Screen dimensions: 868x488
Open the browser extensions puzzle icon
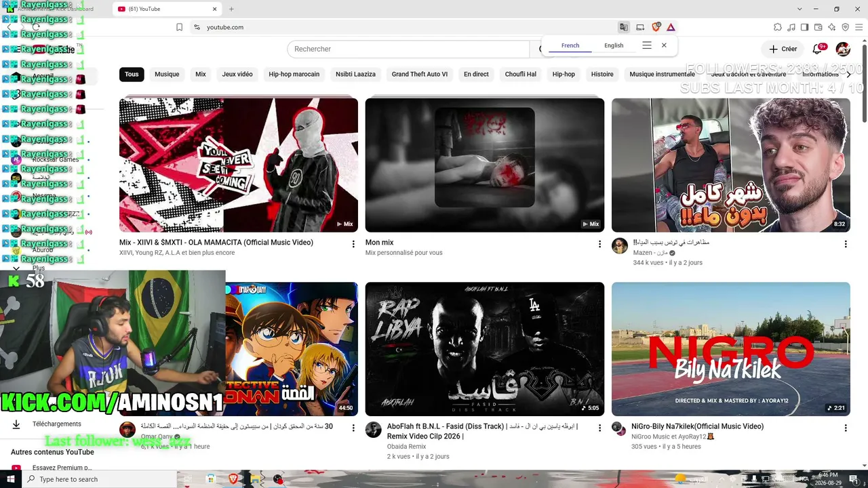(x=778, y=27)
